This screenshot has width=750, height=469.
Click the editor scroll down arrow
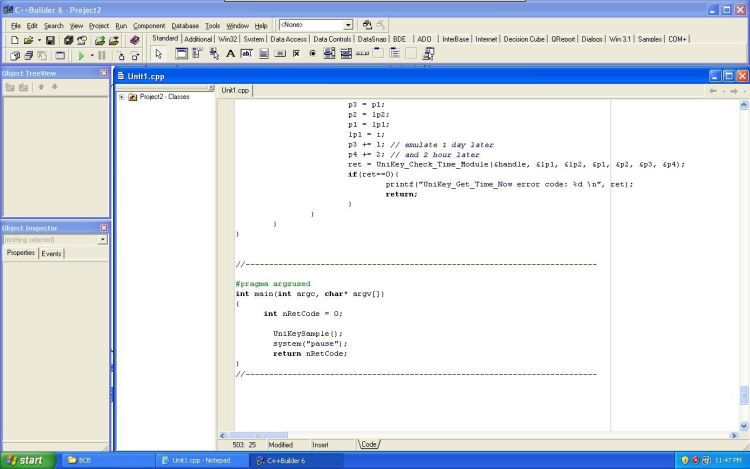coord(744,426)
